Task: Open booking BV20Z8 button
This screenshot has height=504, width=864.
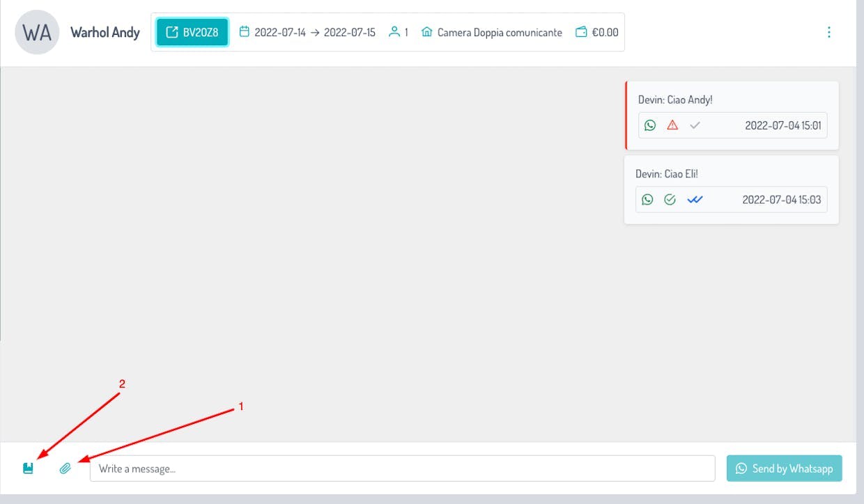Action: [x=192, y=32]
